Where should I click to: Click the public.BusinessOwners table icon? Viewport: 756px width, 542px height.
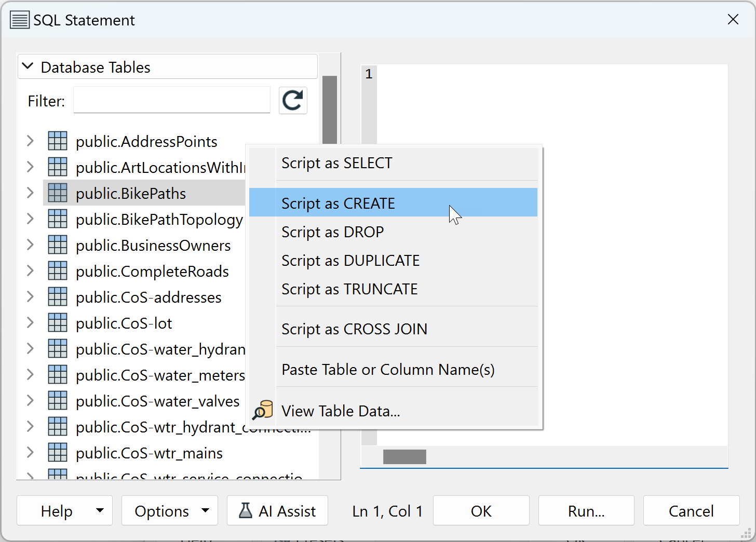tap(58, 245)
